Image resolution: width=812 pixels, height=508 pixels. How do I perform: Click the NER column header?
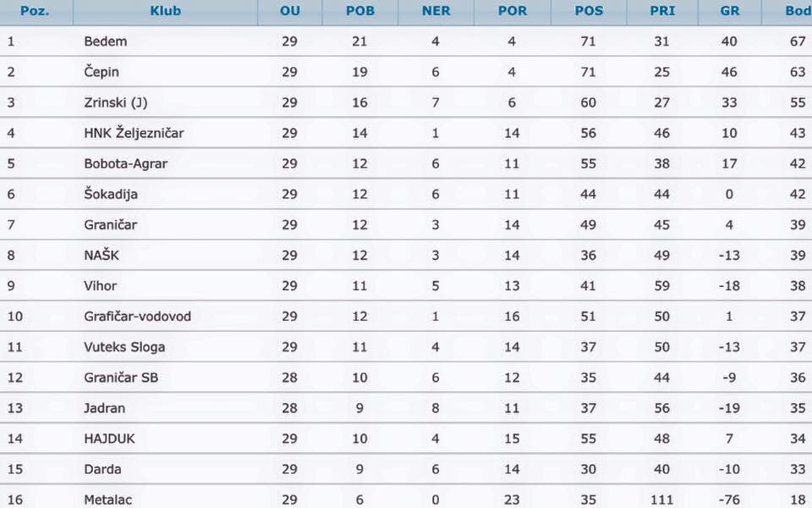tap(436, 11)
